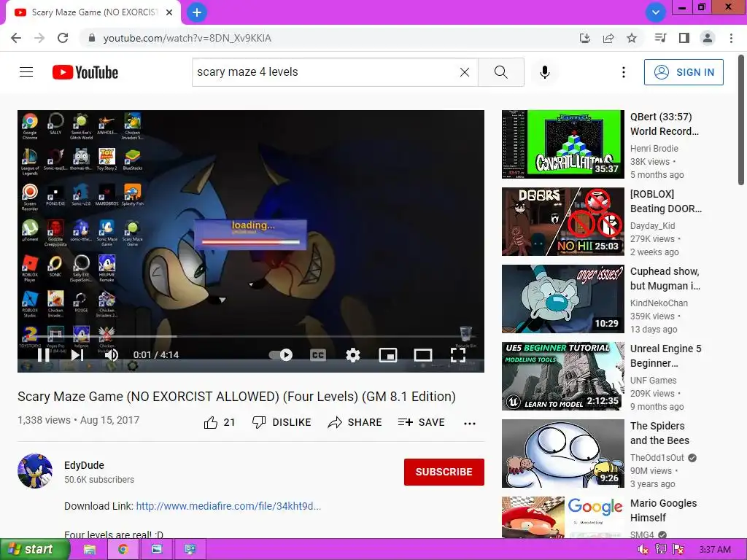Viewport: 747px width, 560px height.
Task: Start voice search with the microphone icon
Action: pyautogui.click(x=544, y=72)
